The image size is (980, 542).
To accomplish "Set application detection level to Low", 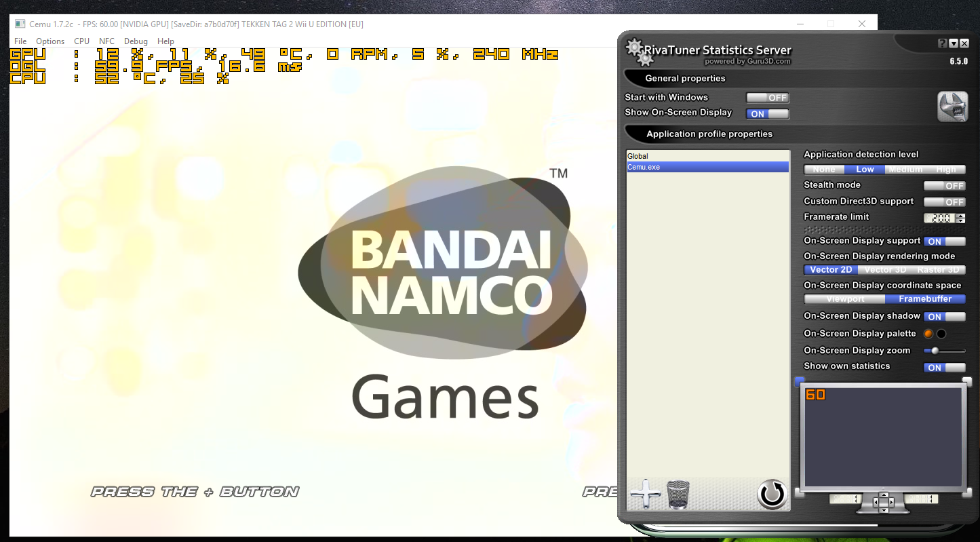I will (x=865, y=170).
